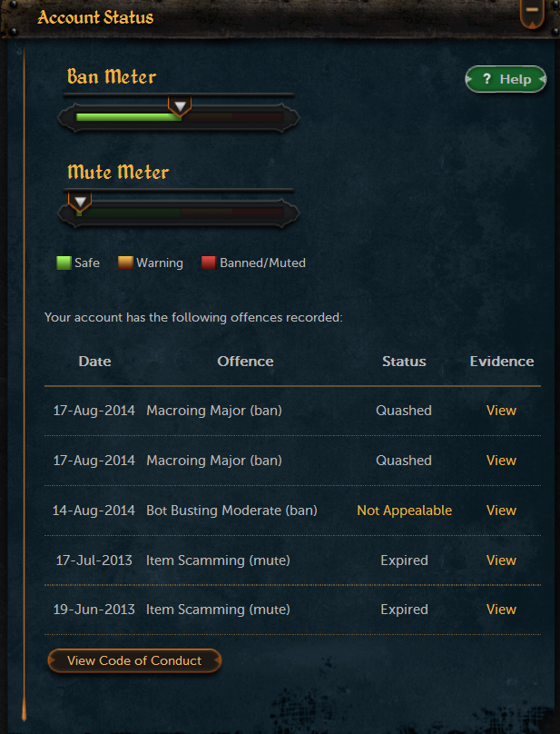Select the Bot Busting Moderate (ban) row
Viewport: 560px width, 734px height.
(292, 511)
